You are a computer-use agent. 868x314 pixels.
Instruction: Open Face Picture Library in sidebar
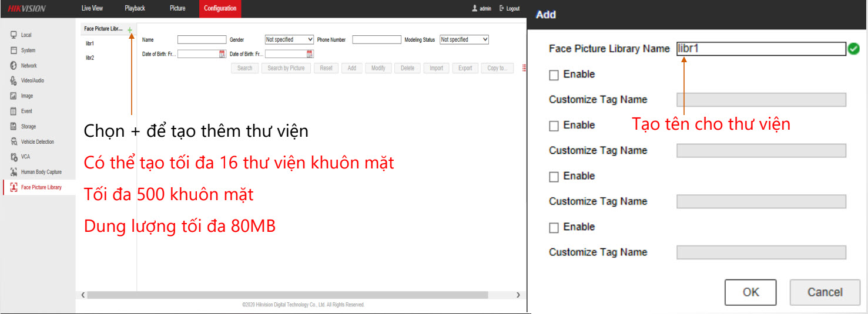click(41, 187)
